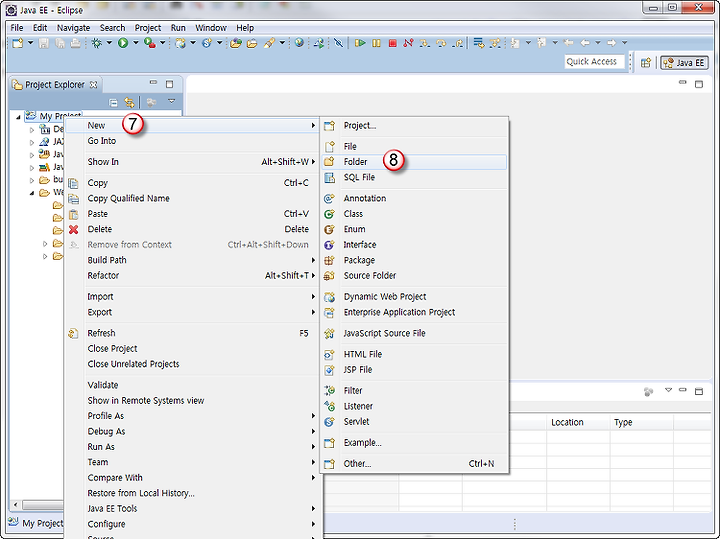
Task: Open Project Explorer View Menu triangle
Action: click(x=171, y=101)
